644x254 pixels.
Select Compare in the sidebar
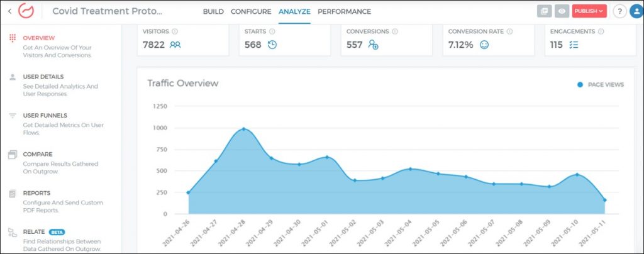point(37,154)
